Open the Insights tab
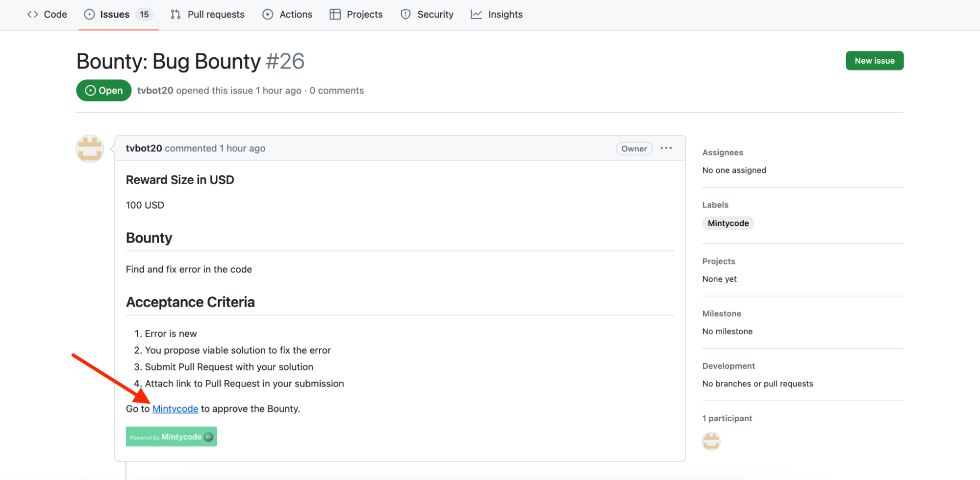 497,14
